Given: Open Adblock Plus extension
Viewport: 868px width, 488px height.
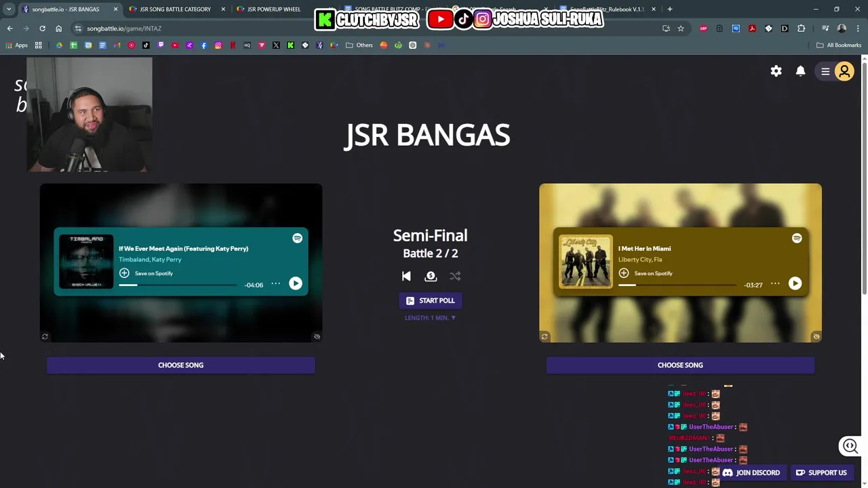Looking at the screenshot, I should [x=703, y=28].
